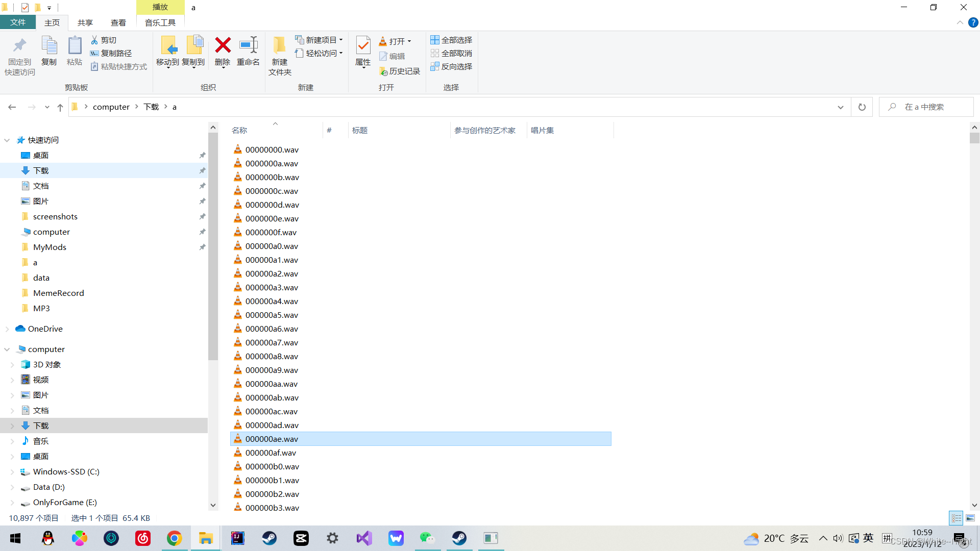Click Invert Selection in ribbon
980x551 pixels.
[x=451, y=66]
